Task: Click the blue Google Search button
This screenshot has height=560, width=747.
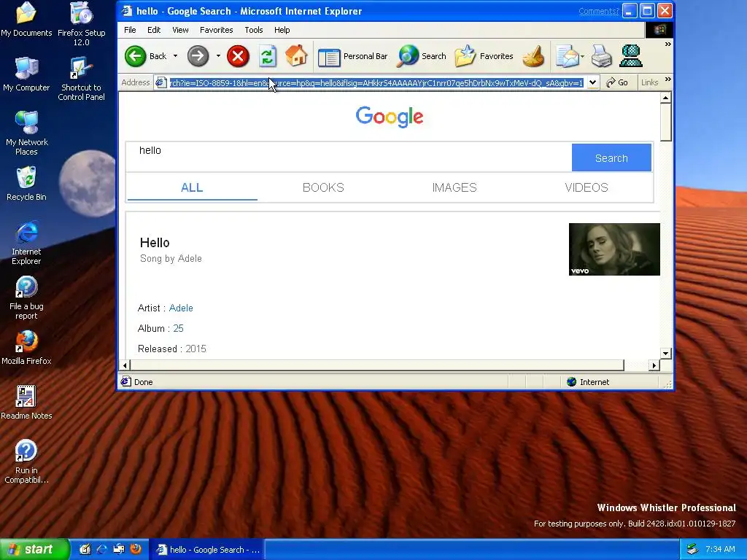Action: coord(611,157)
